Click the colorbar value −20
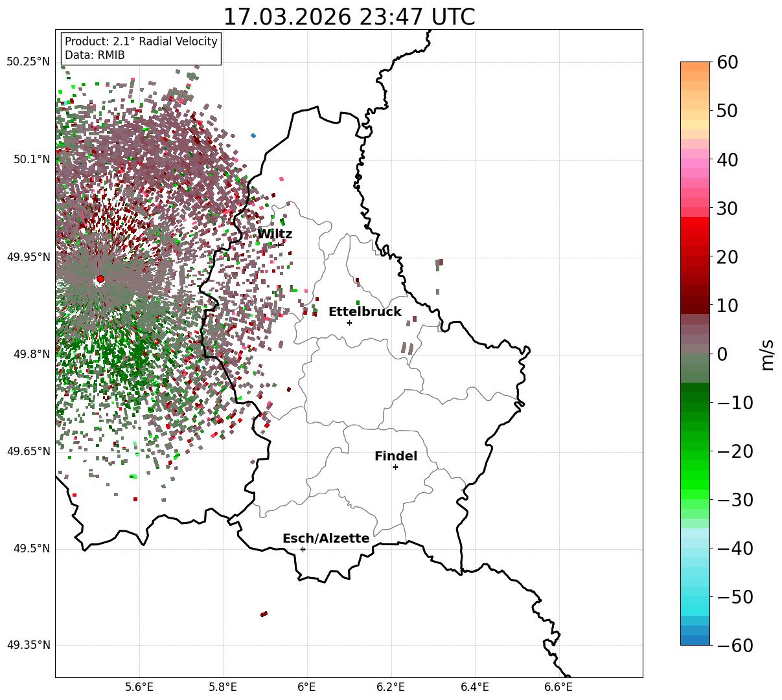 (735, 451)
